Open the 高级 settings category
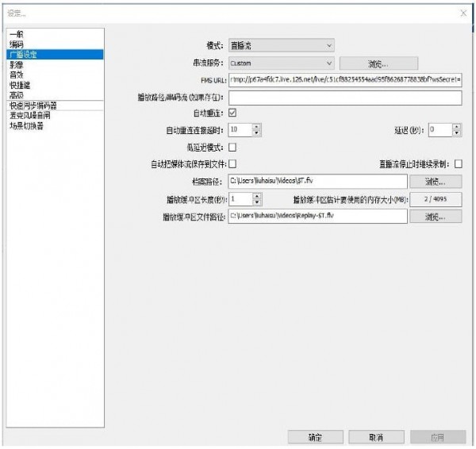476x449 pixels. coord(55,95)
